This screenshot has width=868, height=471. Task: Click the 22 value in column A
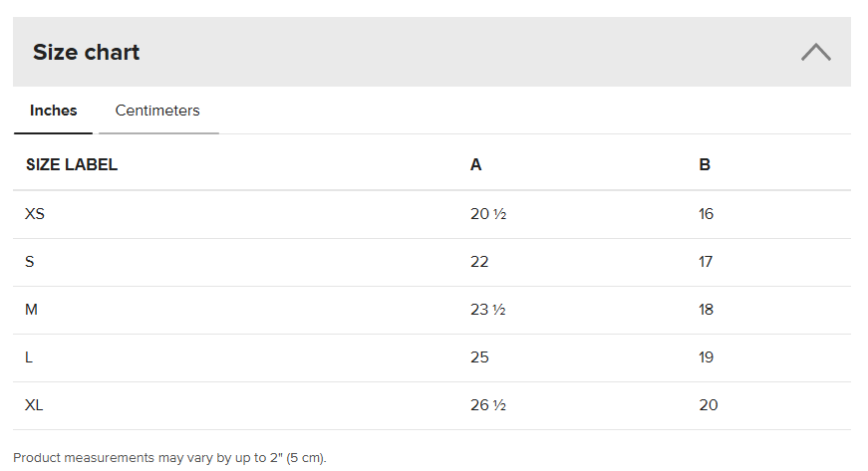[x=479, y=262]
